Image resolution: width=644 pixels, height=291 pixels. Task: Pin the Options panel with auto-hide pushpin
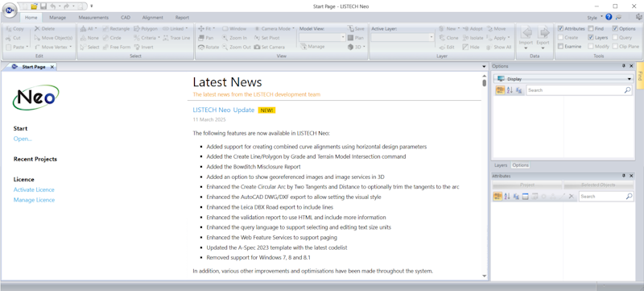pyautogui.click(x=624, y=66)
